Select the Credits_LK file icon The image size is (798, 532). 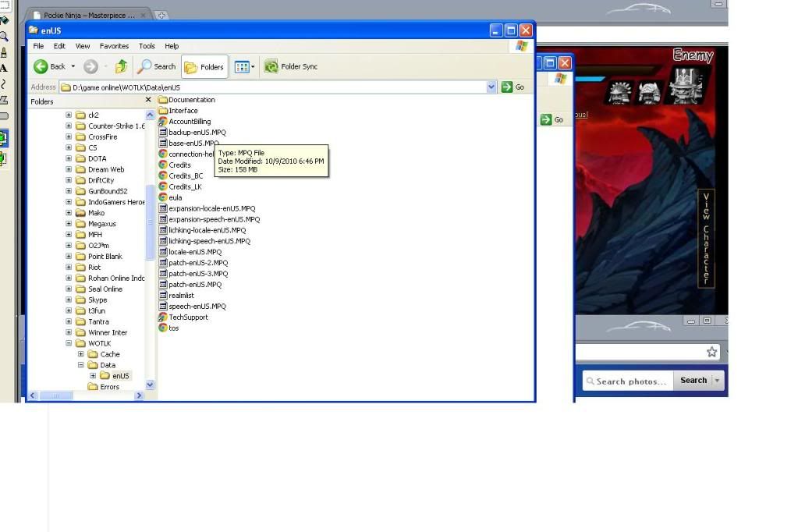(x=163, y=186)
